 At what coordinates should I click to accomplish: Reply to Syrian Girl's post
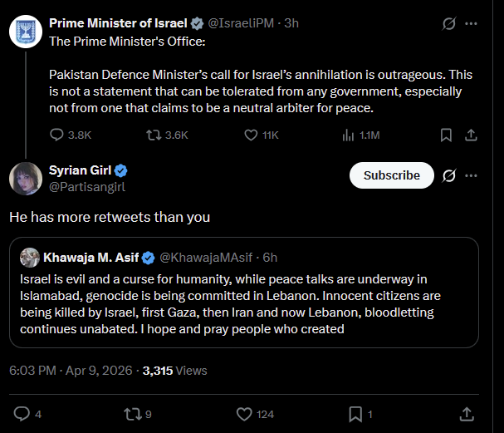[x=22, y=413]
